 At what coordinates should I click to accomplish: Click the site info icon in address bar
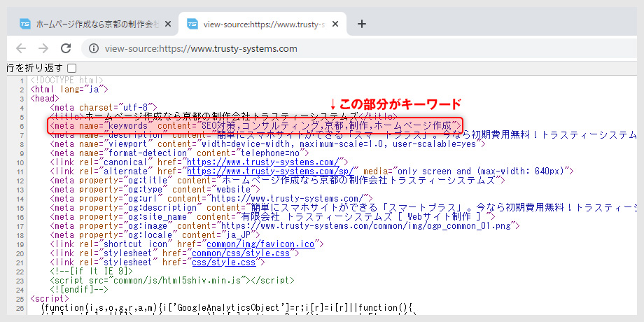(x=94, y=49)
